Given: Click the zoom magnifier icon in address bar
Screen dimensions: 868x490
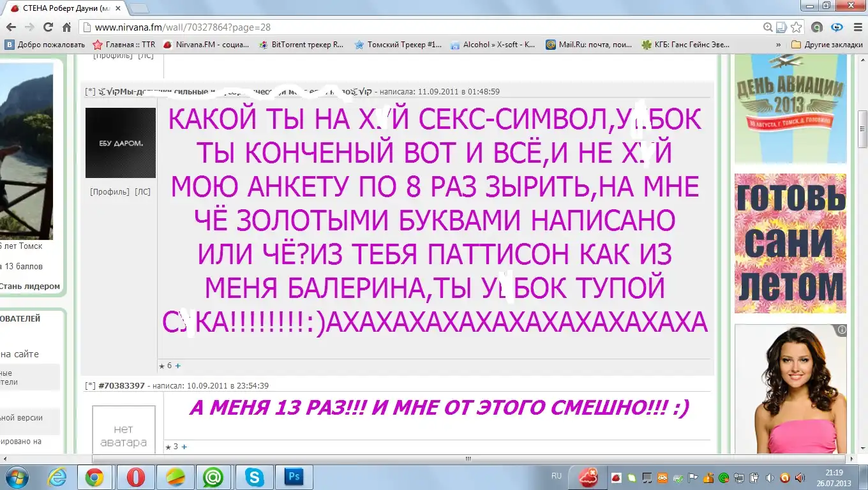Looking at the screenshot, I should [x=768, y=27].
